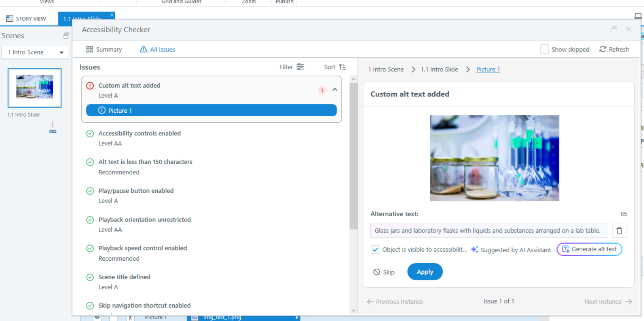644x321 pixels.
Task: Select Picture 1 issue row
Action: coord(212,110)
